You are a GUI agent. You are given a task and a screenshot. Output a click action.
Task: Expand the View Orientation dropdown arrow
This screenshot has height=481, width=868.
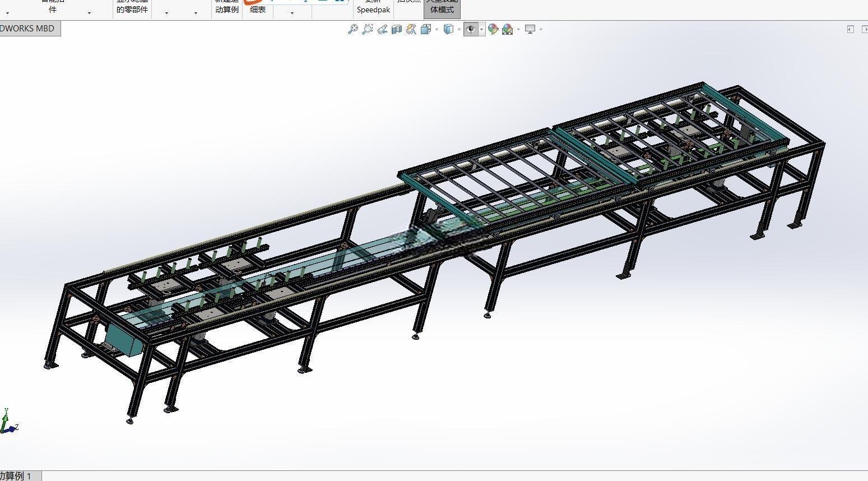[437, 29]
